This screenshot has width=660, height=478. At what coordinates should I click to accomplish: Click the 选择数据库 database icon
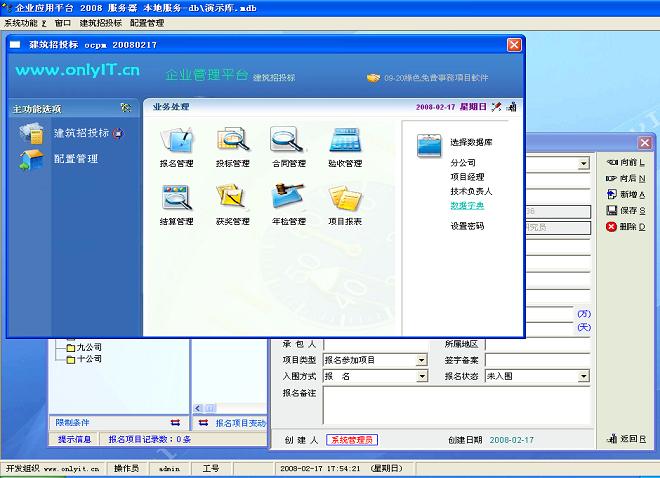coord(430,144)
